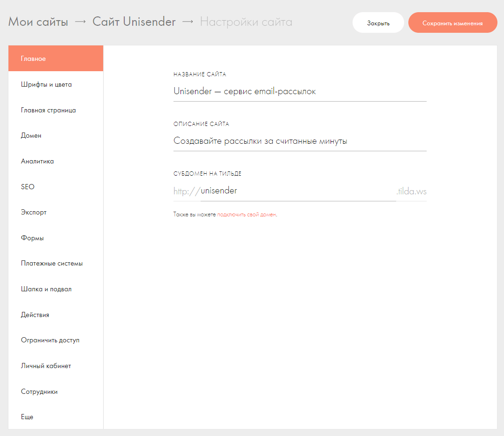Image resolution: width=504 pixels, height=436 pixels.
Task: Open the Шрифты и цвета section
Action: pos(56,84)
